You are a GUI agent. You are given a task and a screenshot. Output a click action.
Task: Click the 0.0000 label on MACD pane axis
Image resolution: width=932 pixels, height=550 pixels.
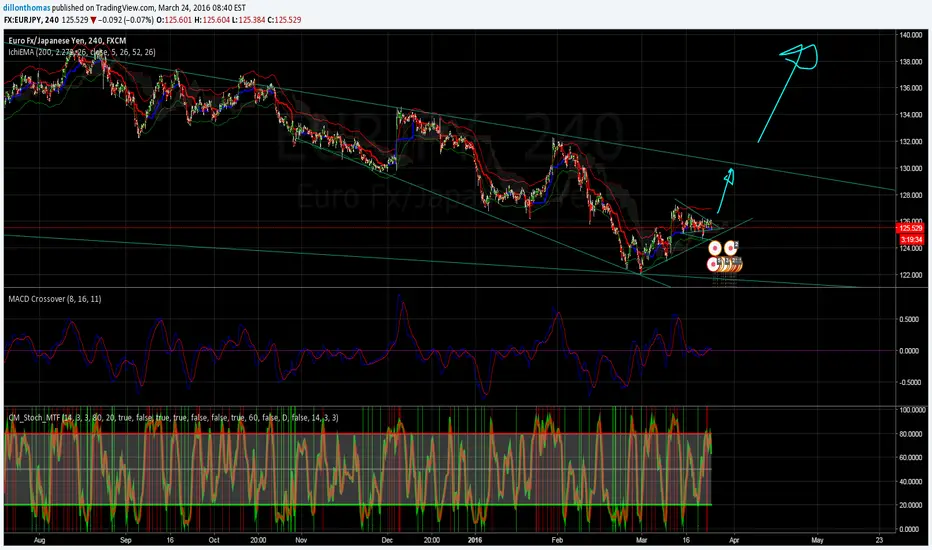909,351
